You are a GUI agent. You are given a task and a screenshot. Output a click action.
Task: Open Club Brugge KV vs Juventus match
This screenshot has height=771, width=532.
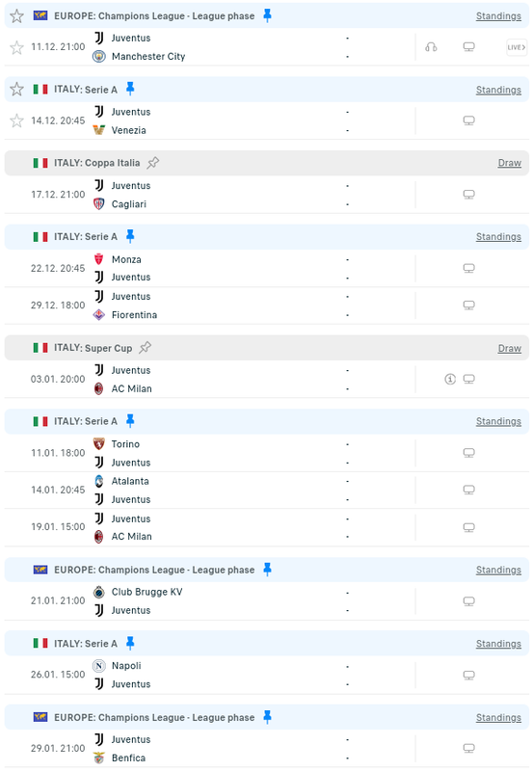coord(267,600)
